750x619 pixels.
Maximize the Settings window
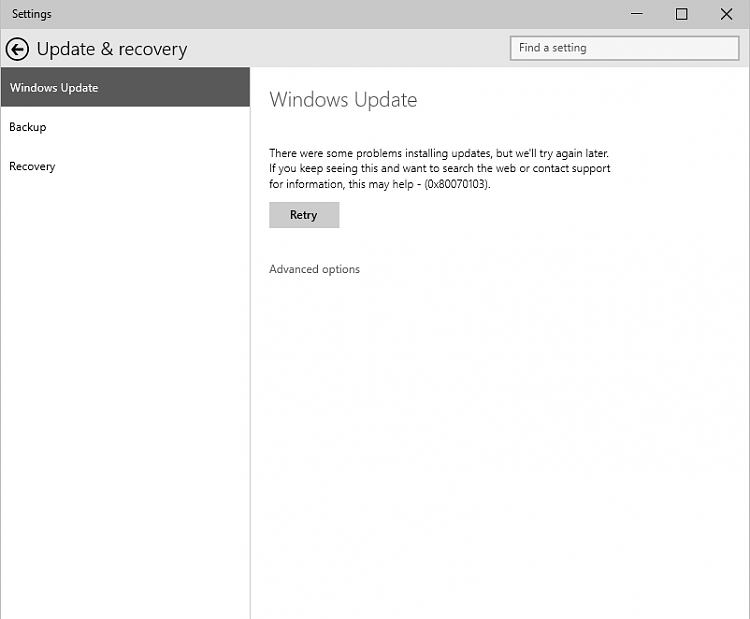(681, 14)
